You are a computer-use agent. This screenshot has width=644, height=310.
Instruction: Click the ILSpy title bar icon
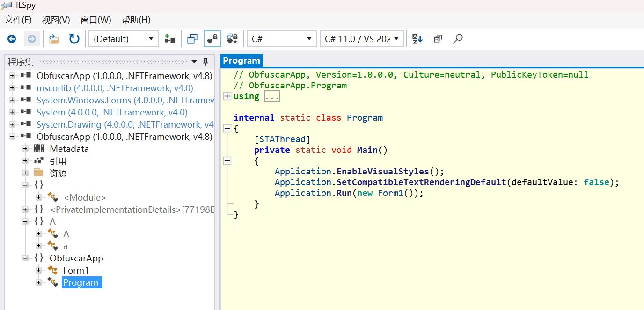(6, 6)
